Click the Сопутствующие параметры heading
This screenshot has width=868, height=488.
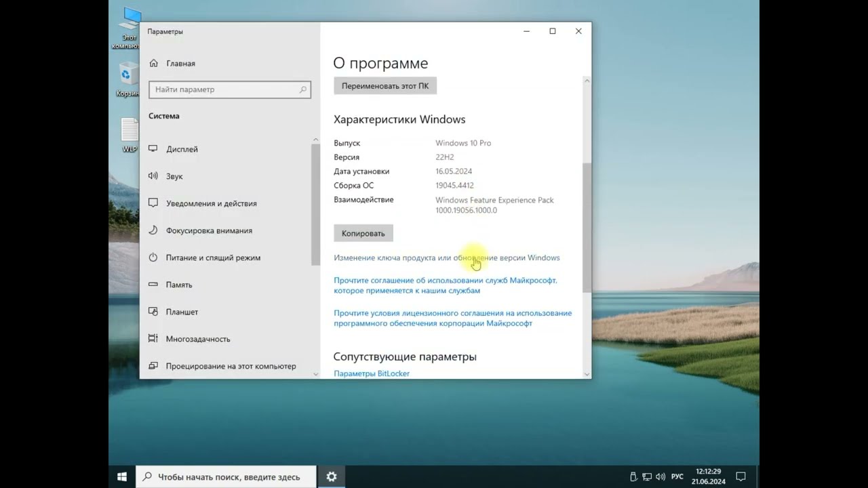click(x=405, y=357)
